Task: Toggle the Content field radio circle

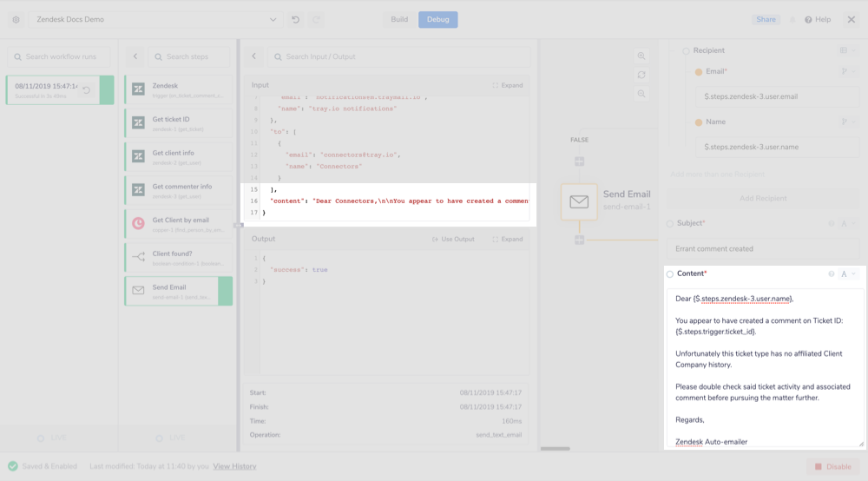Action: pyautogui.click(x=670, y=274)
